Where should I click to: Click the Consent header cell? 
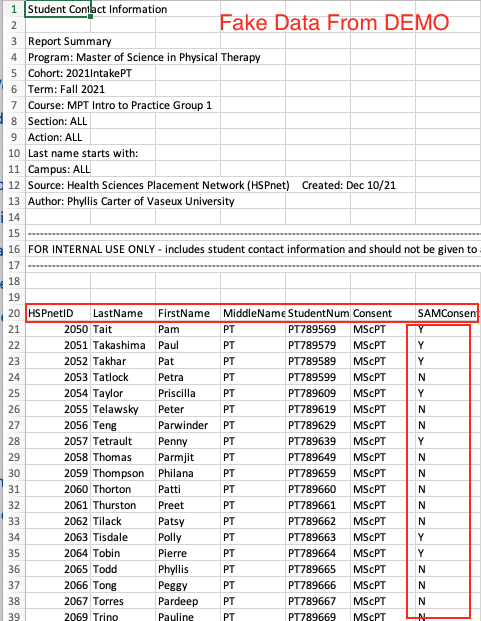pos(383,313)
